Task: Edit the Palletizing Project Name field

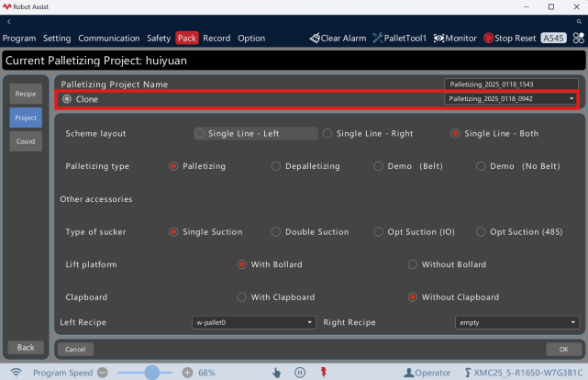Action: point(511,84)
